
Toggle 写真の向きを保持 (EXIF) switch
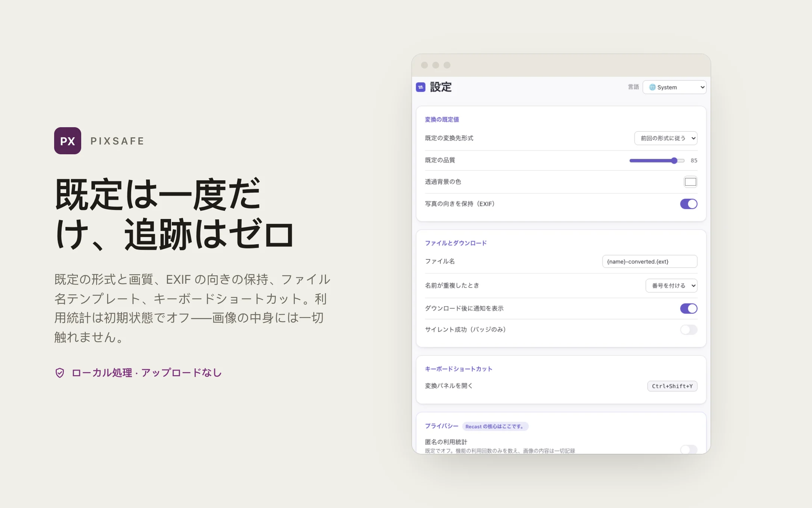click(689, 204)
